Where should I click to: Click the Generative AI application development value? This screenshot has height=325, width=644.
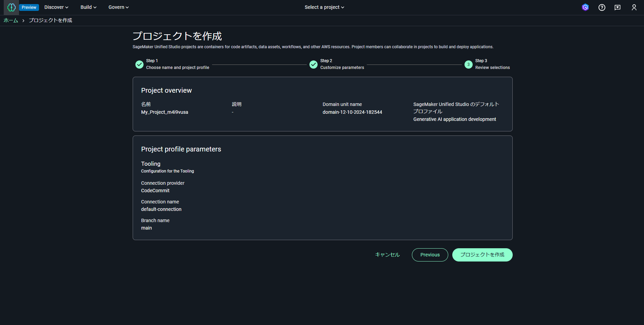pyautogui.click(x=455, y=119)
